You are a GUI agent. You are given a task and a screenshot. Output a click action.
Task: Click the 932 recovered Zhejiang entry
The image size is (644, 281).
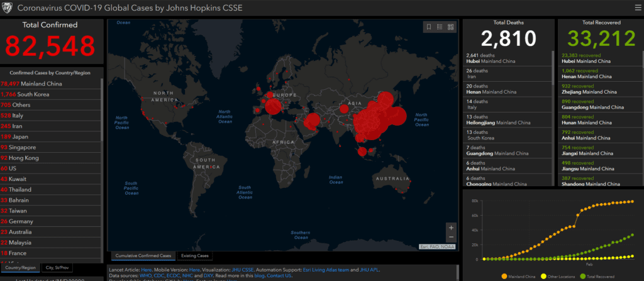tap(601, 89)
